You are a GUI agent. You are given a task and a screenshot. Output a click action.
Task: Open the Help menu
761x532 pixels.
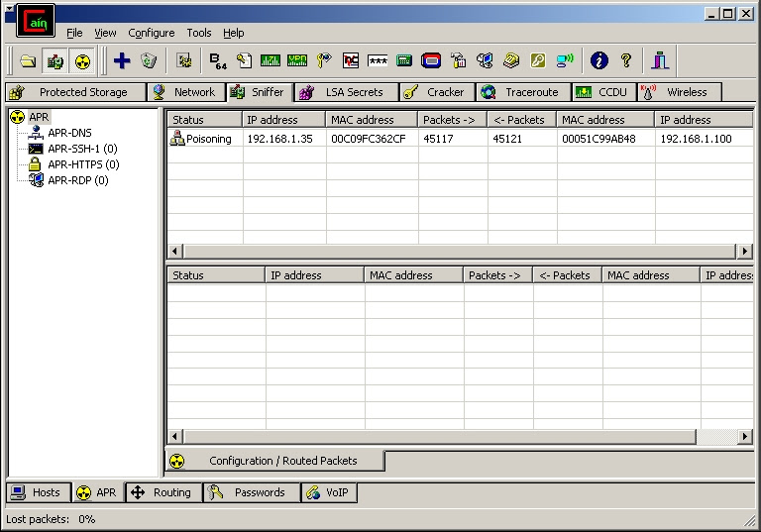tap(234, 33)
